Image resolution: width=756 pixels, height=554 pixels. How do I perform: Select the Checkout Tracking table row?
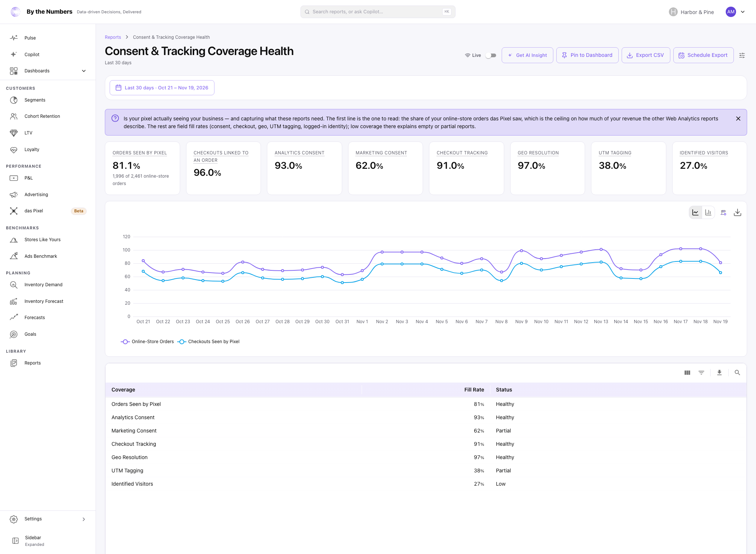(426, 444)
